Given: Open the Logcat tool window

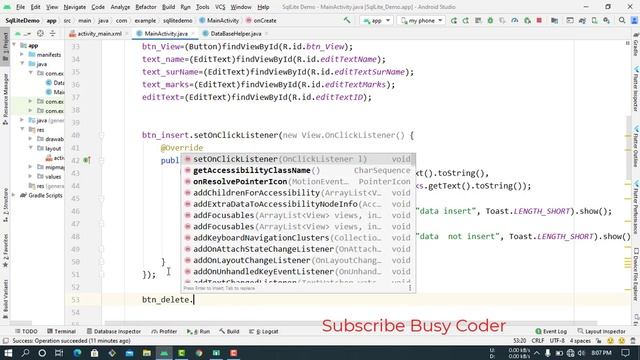Looking at the screenshot, I should click(x=264, y=331).
